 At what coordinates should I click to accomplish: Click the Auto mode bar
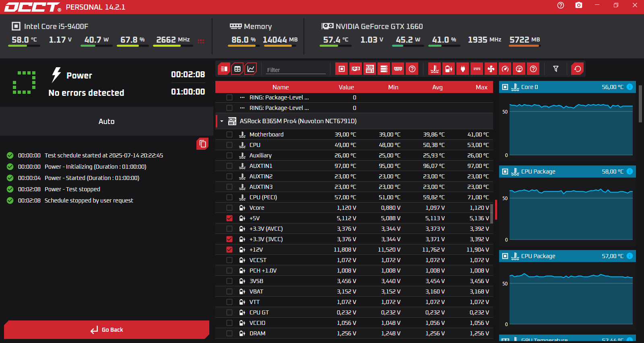(x=107, y=121)
